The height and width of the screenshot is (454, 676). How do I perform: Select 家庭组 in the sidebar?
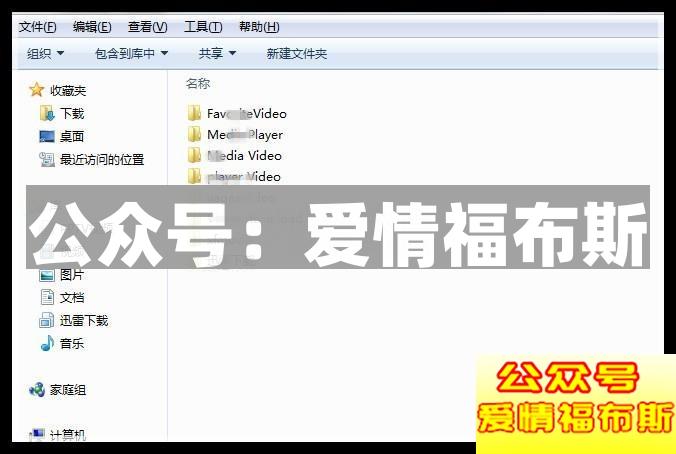point(68,390)
